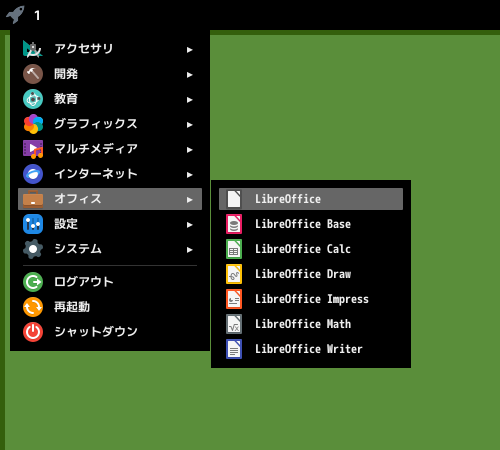The width and height of the screenshot is (500, 450).
Task: Launch LibreOffice Writer from the submenu
Action: click(x=311, y=349)
